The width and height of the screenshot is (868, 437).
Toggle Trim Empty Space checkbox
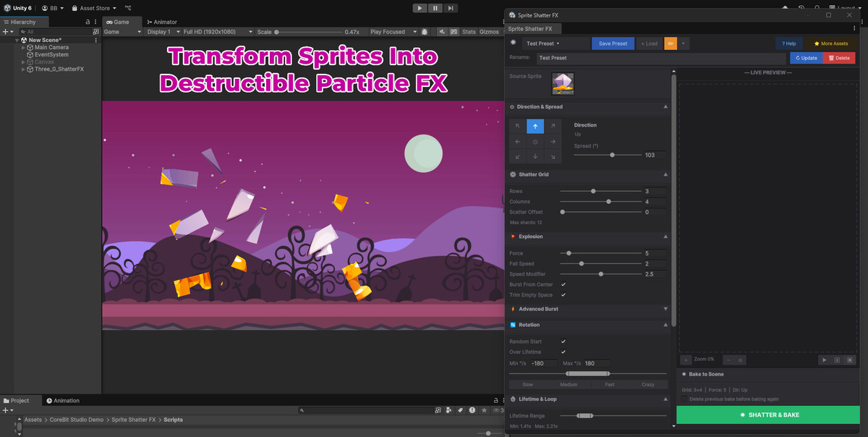tap(563, 294)
